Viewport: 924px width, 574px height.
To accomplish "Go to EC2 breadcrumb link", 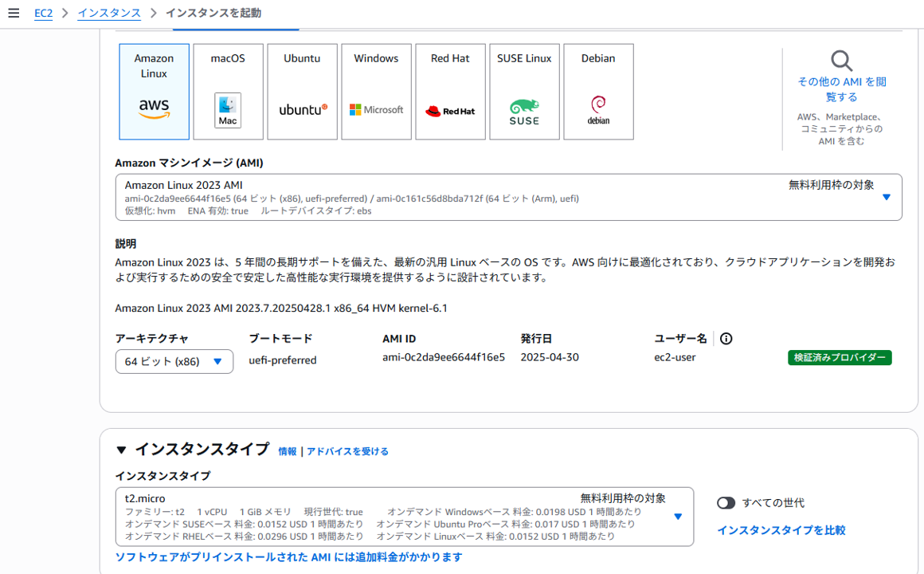I will pyautogui.click(x=43, y=13).
